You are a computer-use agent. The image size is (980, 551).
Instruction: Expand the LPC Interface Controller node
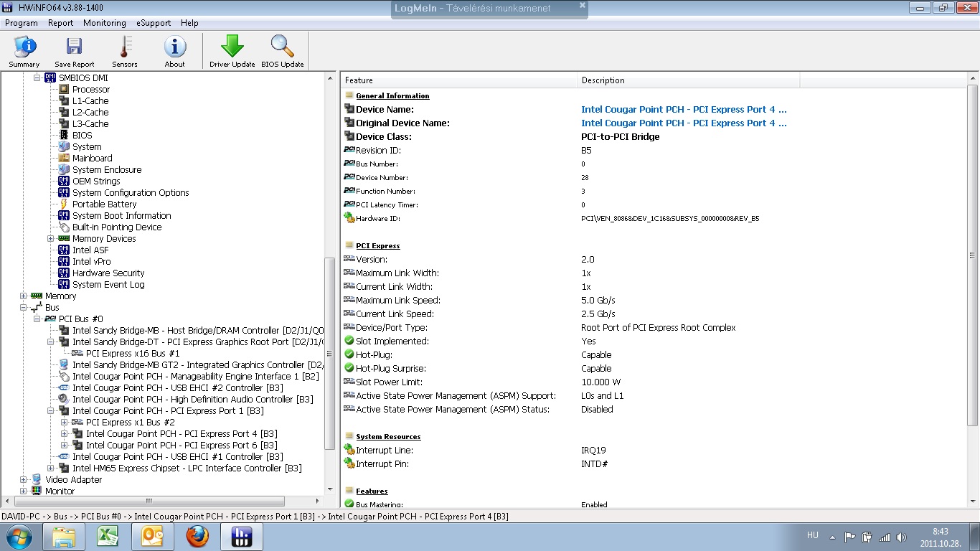coord(51,468)
